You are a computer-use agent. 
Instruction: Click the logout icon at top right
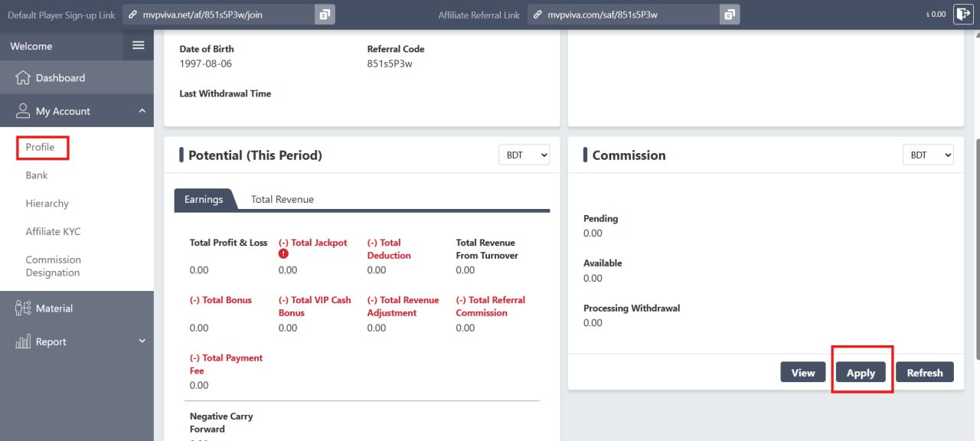[962, 14]
